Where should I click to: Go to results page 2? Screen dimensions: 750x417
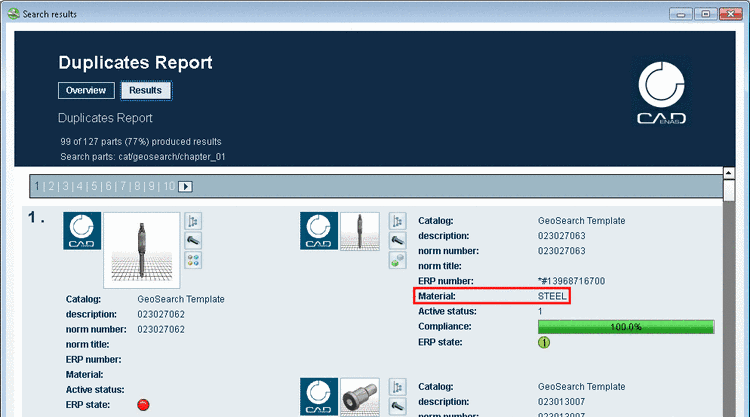pyautogui.click(x=51, y=186)
